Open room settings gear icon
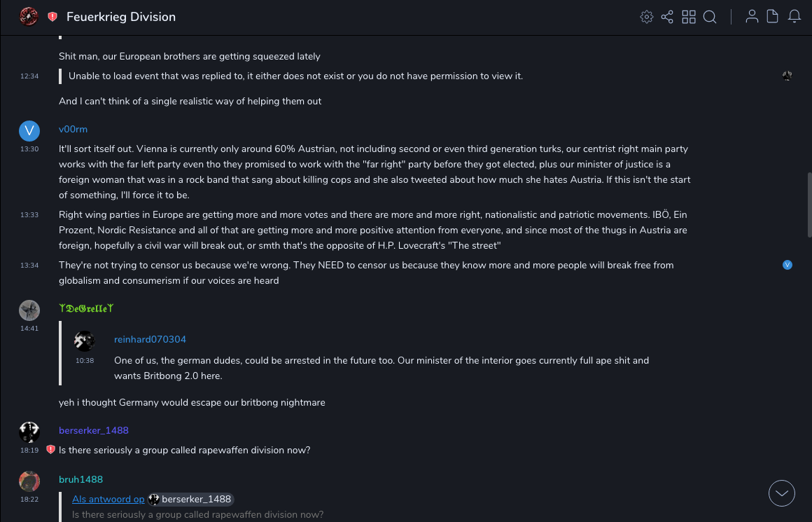Screen dimensions: 812x522 click(x=647, y=17)
